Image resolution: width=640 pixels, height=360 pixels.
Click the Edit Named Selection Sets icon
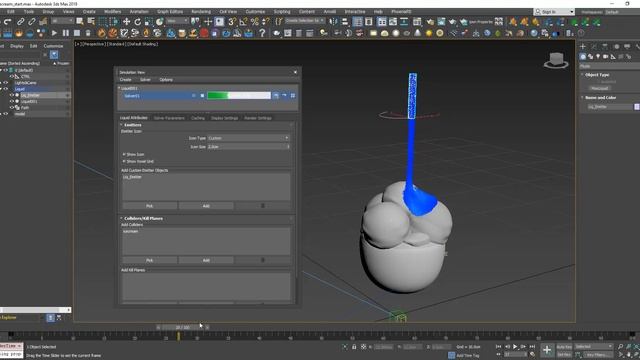279,22
